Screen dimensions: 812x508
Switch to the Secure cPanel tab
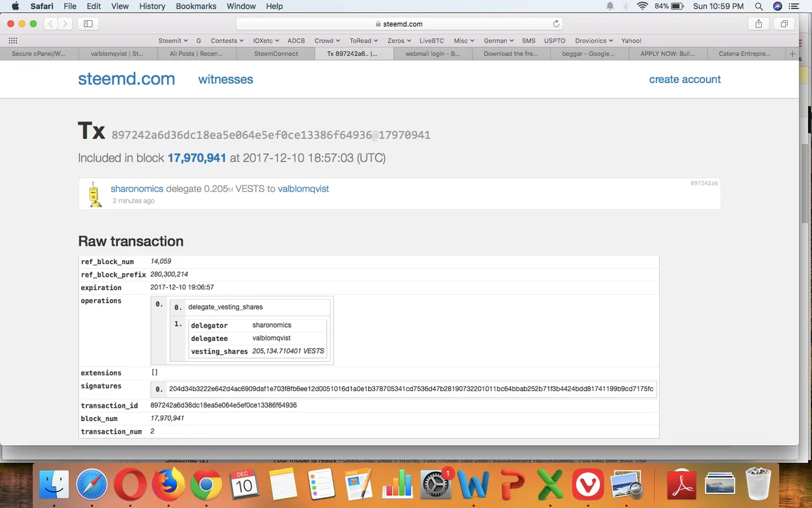pyautogui.click(x=39, y=54)
